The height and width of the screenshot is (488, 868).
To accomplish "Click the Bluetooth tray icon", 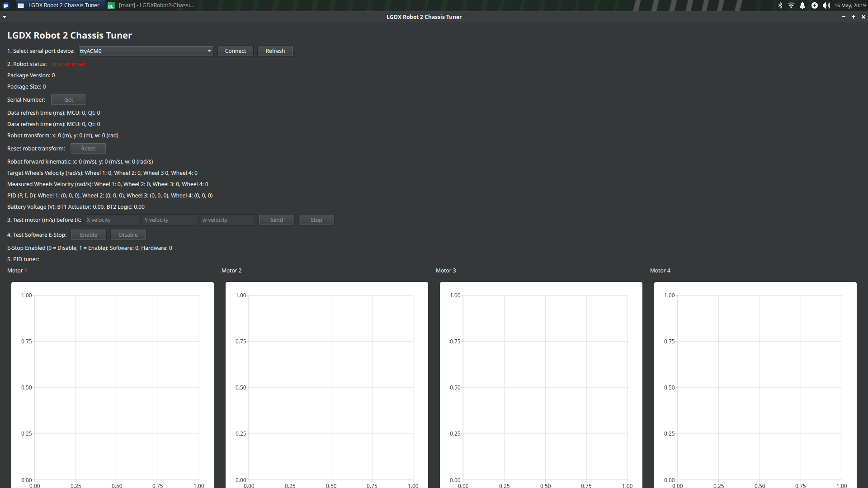I will tap(780, 5).
